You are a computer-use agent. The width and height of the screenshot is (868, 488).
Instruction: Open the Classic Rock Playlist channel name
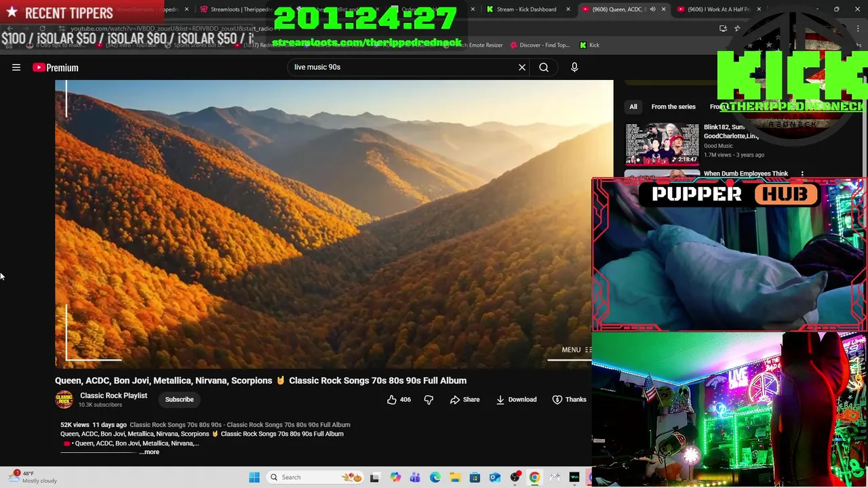[x=113, y=395]
